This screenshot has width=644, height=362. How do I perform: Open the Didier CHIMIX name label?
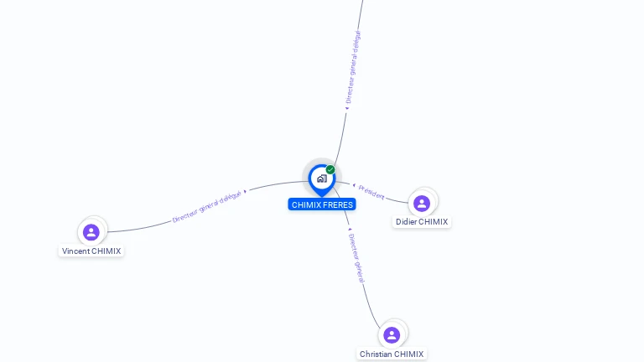click(422, 221)
